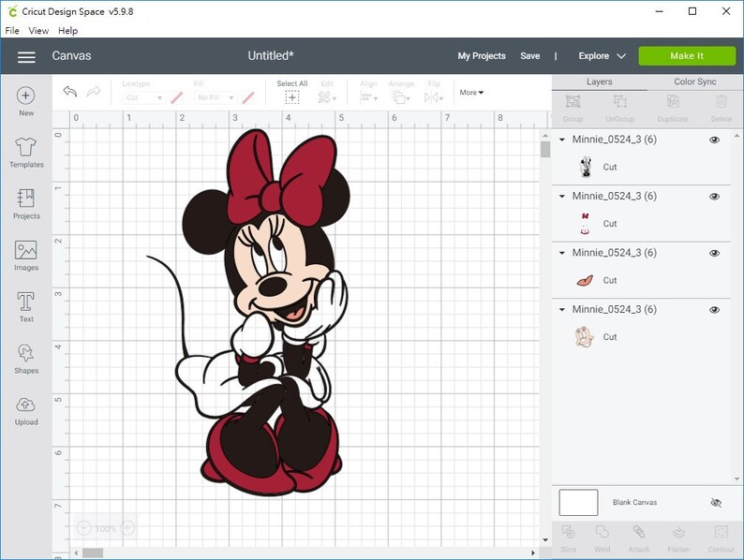Click the Slice tool
Image resolution: width=744 pixels, height=560 pixels.
pos(568,533)
